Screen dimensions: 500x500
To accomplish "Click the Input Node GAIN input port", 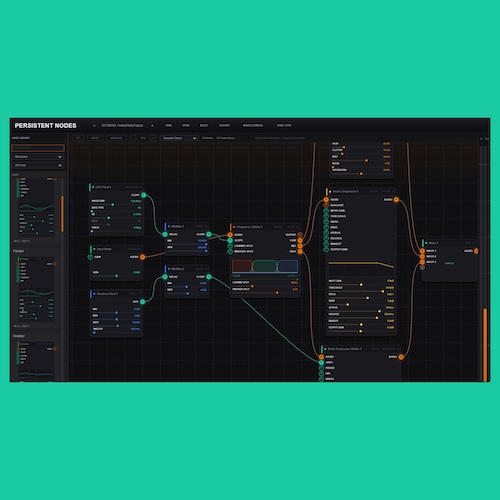I will tap(90, 257).
